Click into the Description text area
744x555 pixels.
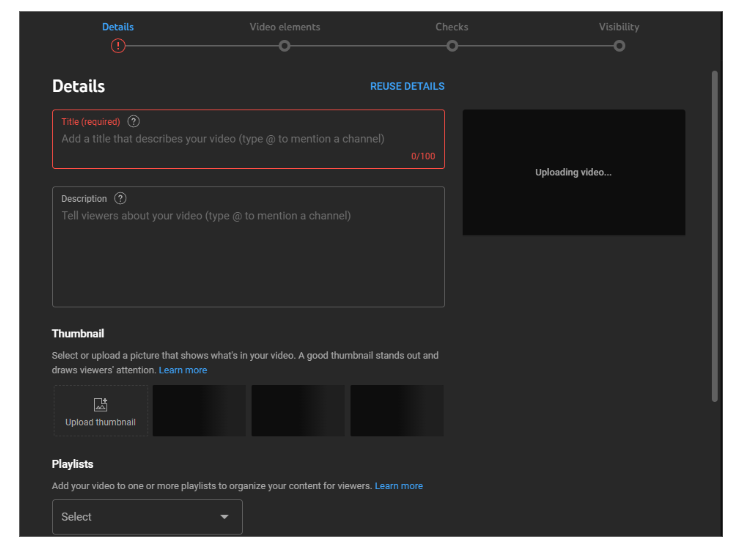[x=248, y=255]
